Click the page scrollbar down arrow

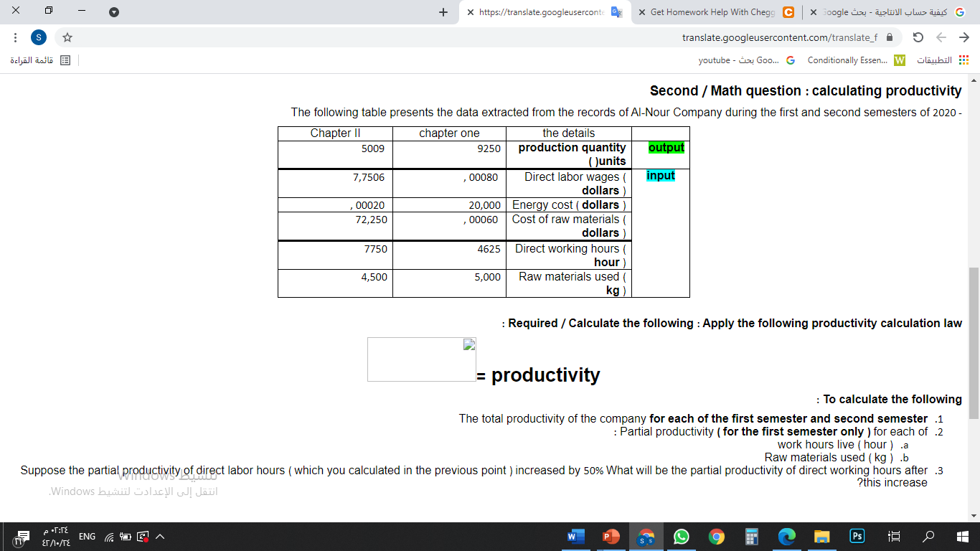(974, 516)
